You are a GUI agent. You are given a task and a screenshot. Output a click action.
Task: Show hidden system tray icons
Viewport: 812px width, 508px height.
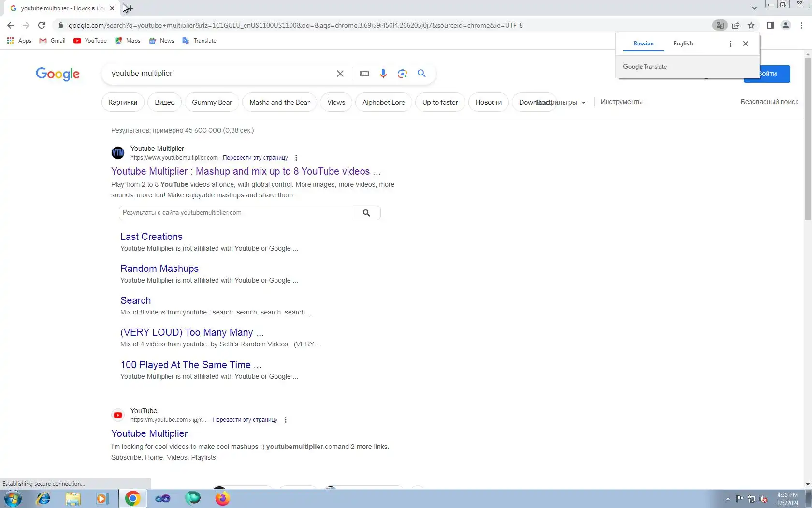728,499
